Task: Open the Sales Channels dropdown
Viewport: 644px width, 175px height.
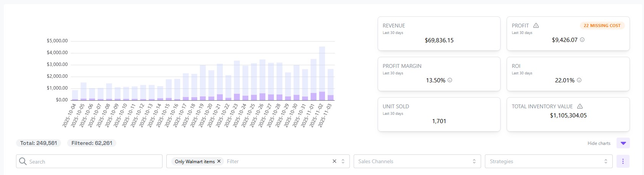Action: click(x=417, y=161)
